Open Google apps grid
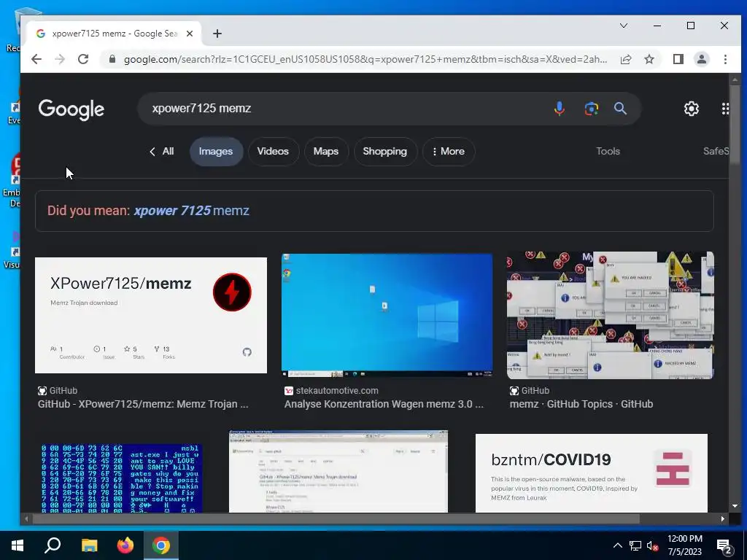Viewport: 747px width, 560px height. pos(725,109)
